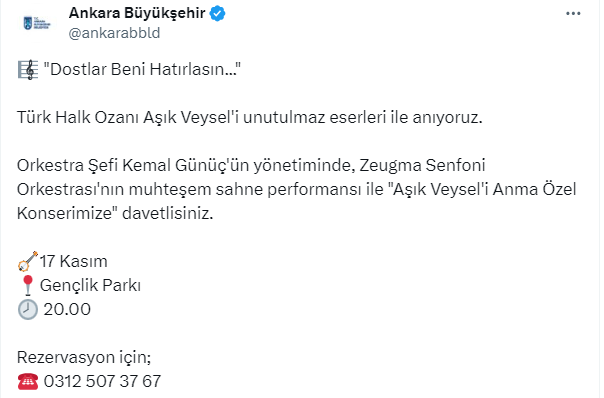Viewport: 604px width, 398px height.
Task: Click the line starting "Orkestra Şefi Kemal Günüç'ün"
Action: [251, 166]
